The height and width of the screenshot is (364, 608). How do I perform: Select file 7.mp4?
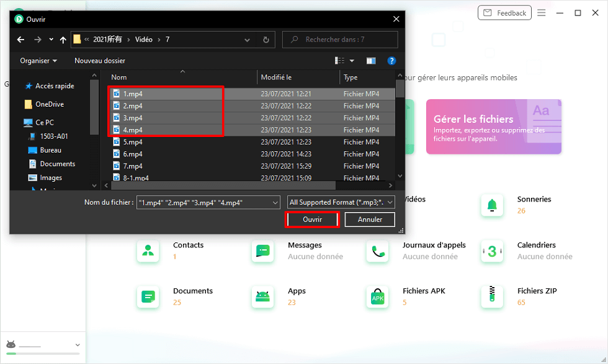point(133,166)
